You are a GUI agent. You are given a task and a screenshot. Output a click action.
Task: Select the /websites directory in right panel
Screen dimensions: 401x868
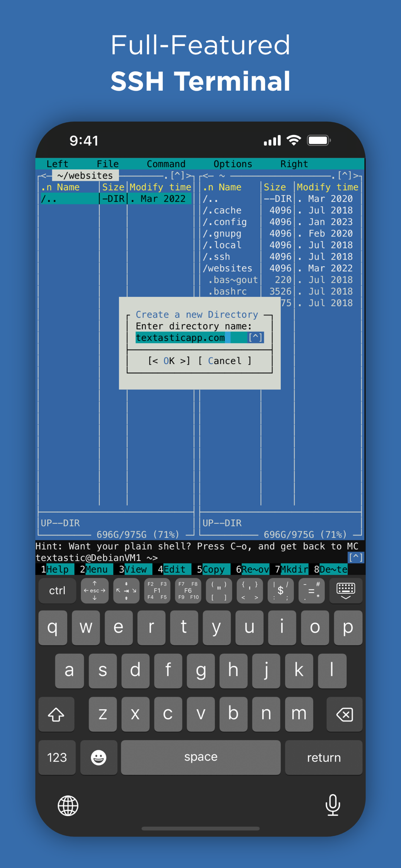280,268
